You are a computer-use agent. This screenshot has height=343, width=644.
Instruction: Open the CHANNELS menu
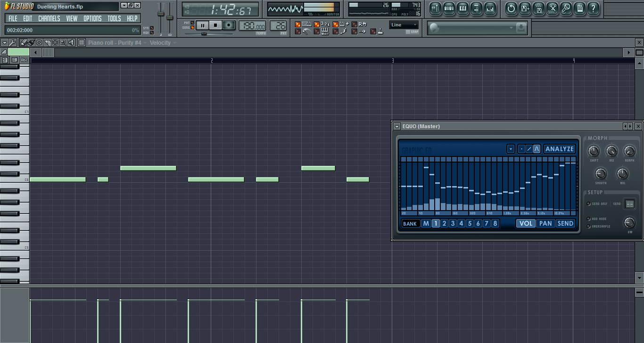click(x=49, y=18)
